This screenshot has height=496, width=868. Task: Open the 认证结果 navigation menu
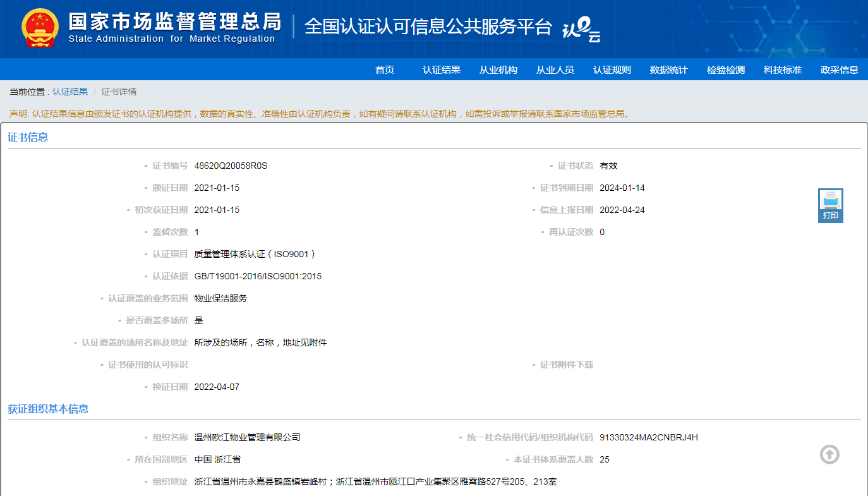(442, 70)
